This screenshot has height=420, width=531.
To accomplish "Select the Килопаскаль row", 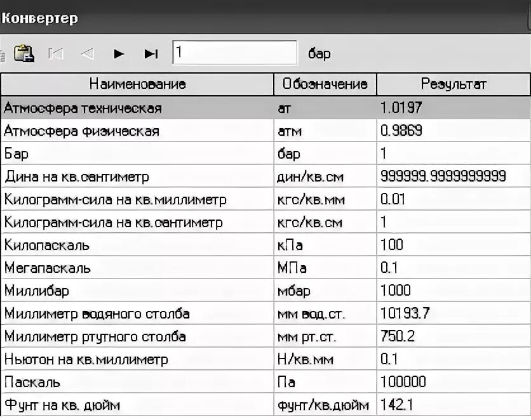I will pyautogui.click(x=265, y=245).
